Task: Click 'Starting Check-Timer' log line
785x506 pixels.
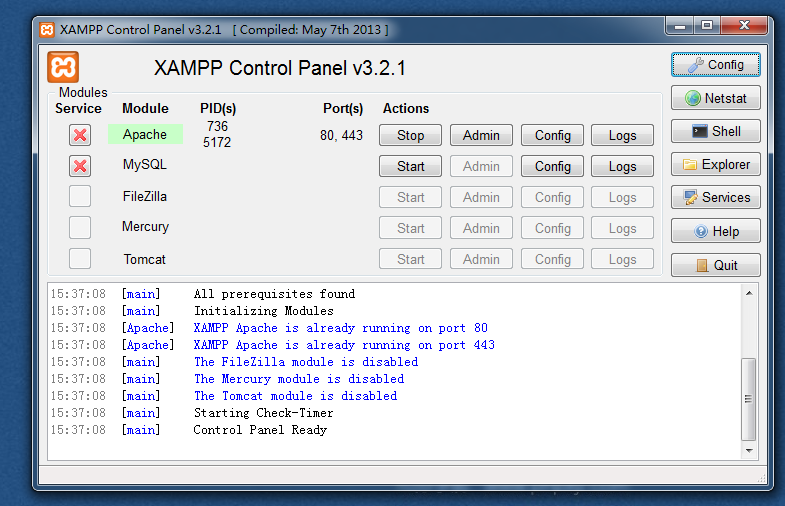Action: 263,413
